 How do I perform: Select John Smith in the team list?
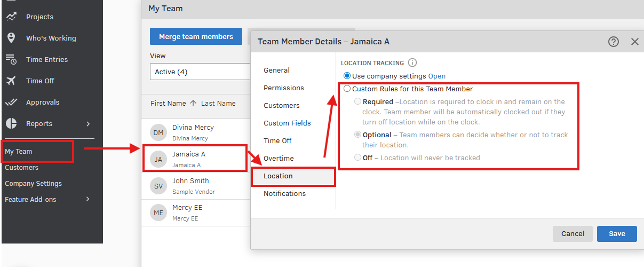190,181
